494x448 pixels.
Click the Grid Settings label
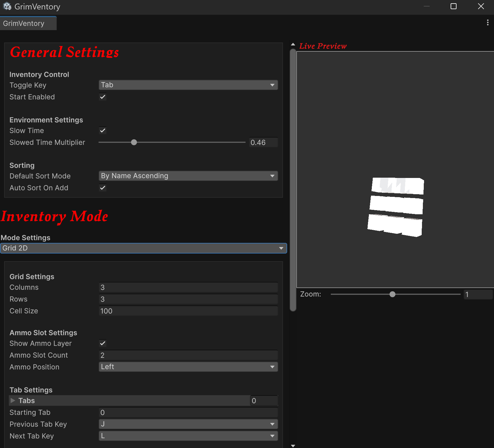tap(32, 277)
